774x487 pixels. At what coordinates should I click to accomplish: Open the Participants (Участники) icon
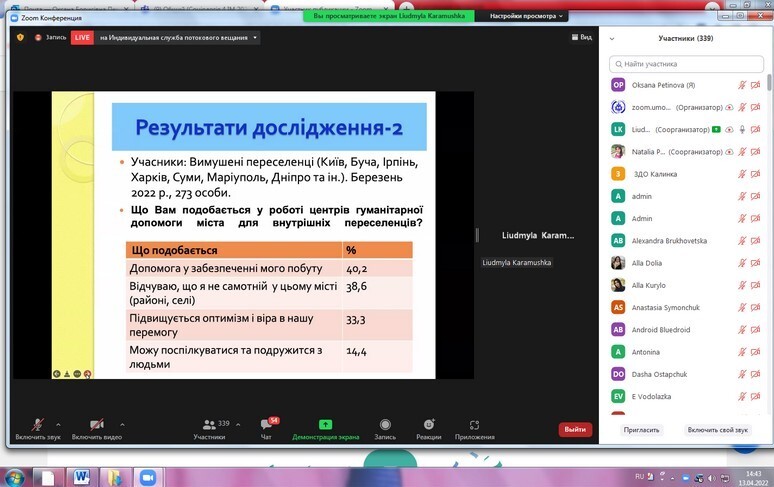point(209,424)
